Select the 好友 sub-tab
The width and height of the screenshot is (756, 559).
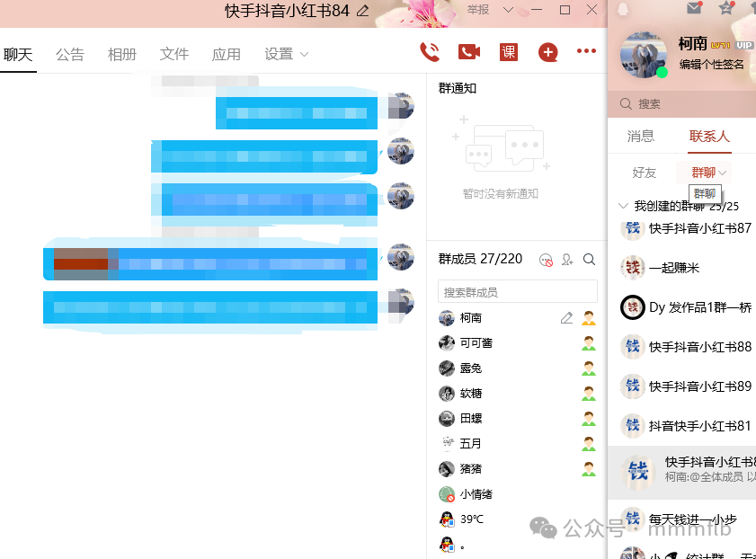tap(645, 173)
